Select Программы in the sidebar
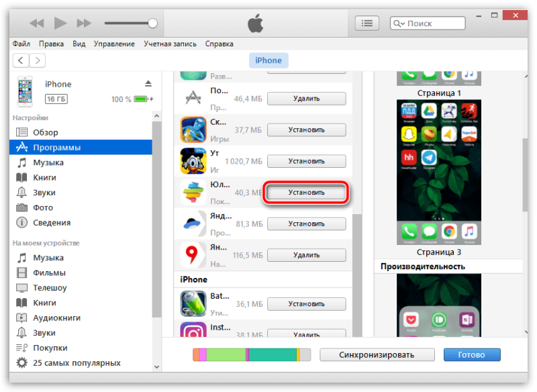This screenshot has height=392, width=537. (x=81, y=147)
